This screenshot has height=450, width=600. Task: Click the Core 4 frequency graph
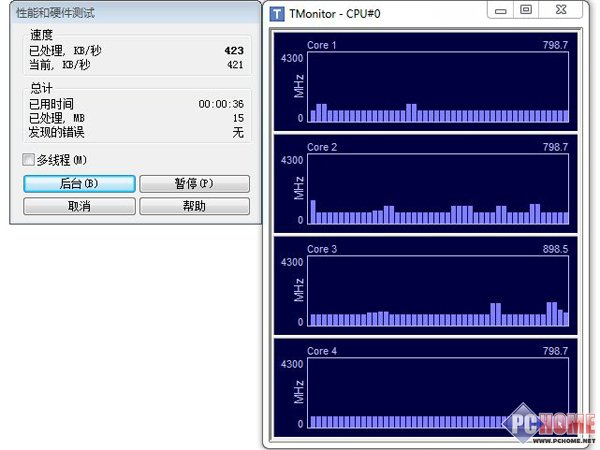[438, 393]
